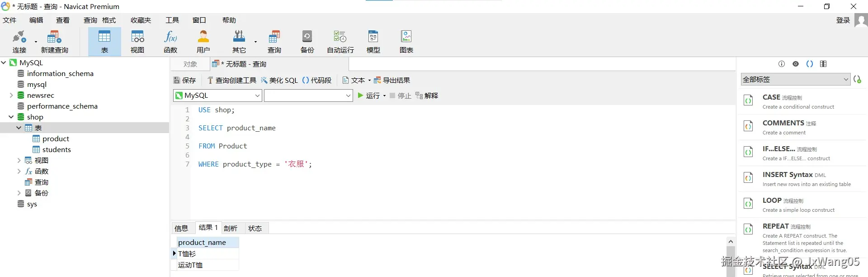Open the 其它 toolbar dropdown arrow
Screen dimensions: 868x277
tap(255, 42)
